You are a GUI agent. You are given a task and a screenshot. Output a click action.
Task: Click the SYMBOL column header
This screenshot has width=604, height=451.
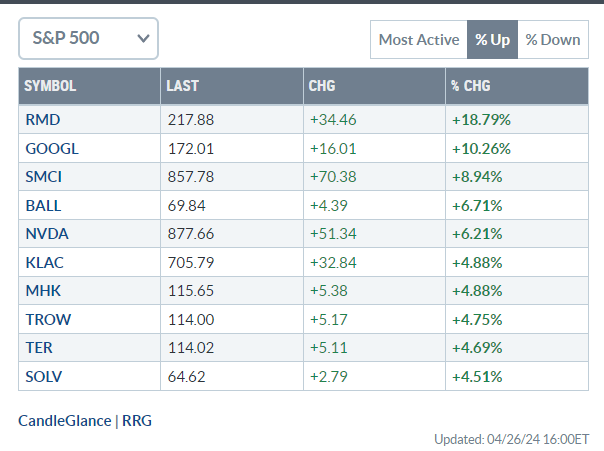[50, 86]
